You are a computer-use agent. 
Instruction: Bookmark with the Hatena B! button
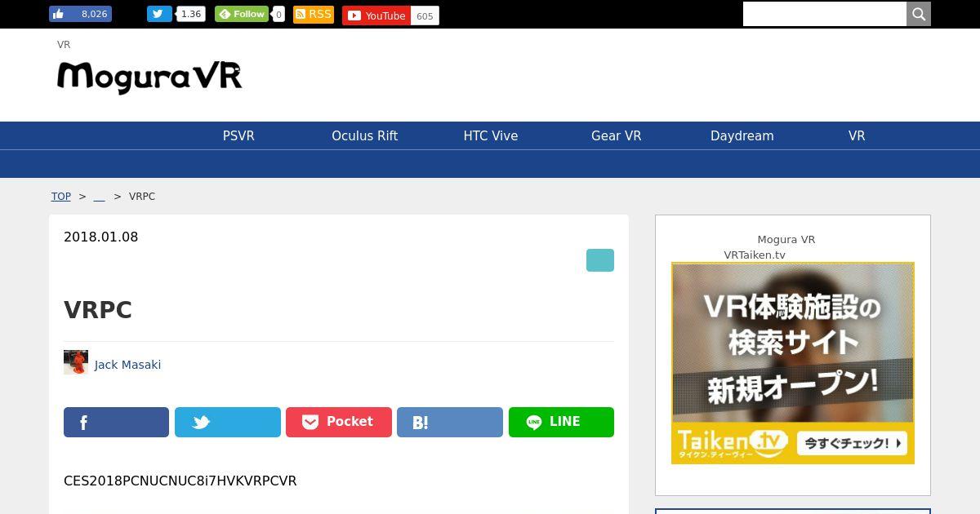[x=450, y=422]
